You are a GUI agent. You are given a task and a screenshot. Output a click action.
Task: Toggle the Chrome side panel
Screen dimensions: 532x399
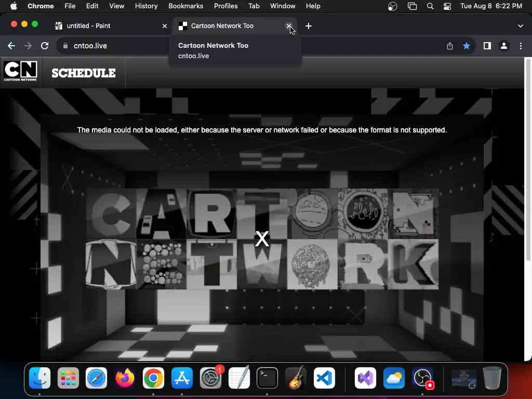[487, 46]
